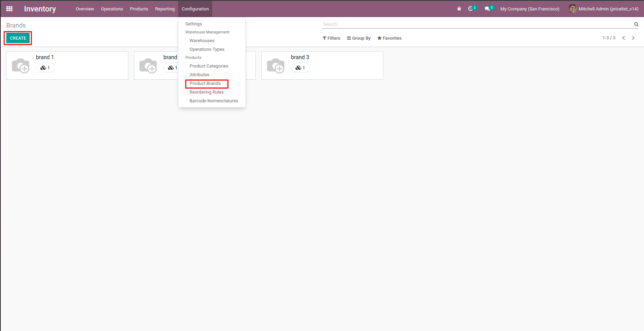Screen dimensions: 644x331
Task: Click the debug bug icon
Action: click(459, 9)
